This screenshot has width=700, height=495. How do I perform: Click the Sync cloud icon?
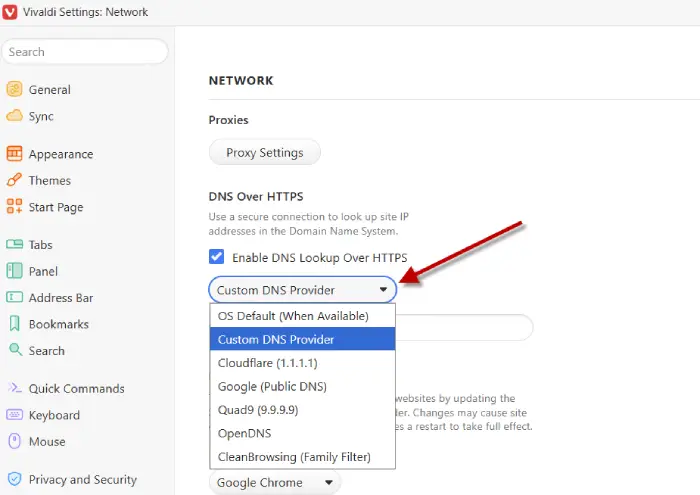pos(14,116)
